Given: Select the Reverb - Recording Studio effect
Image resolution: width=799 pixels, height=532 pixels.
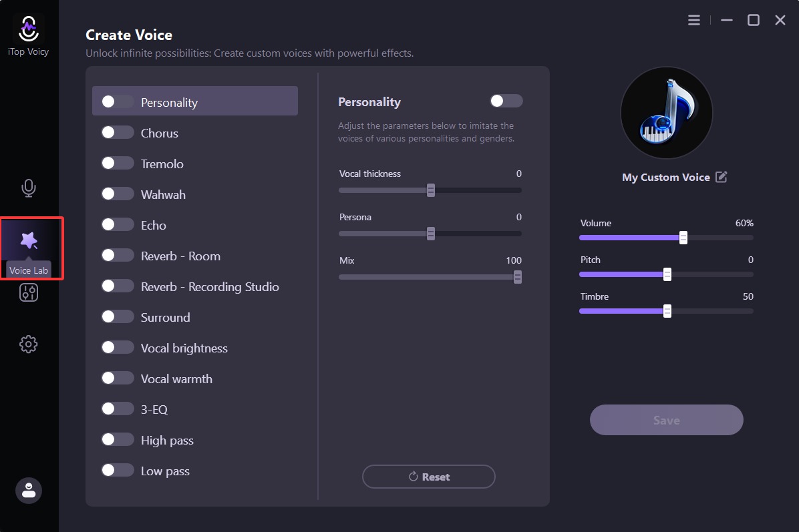Looking at the screenshot, I should [118, 286].
